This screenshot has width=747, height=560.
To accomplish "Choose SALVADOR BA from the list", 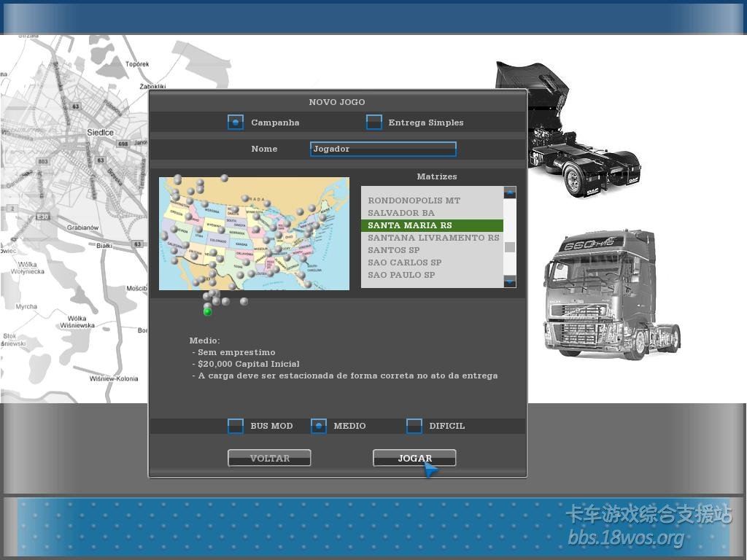I will tap(400, 213).
